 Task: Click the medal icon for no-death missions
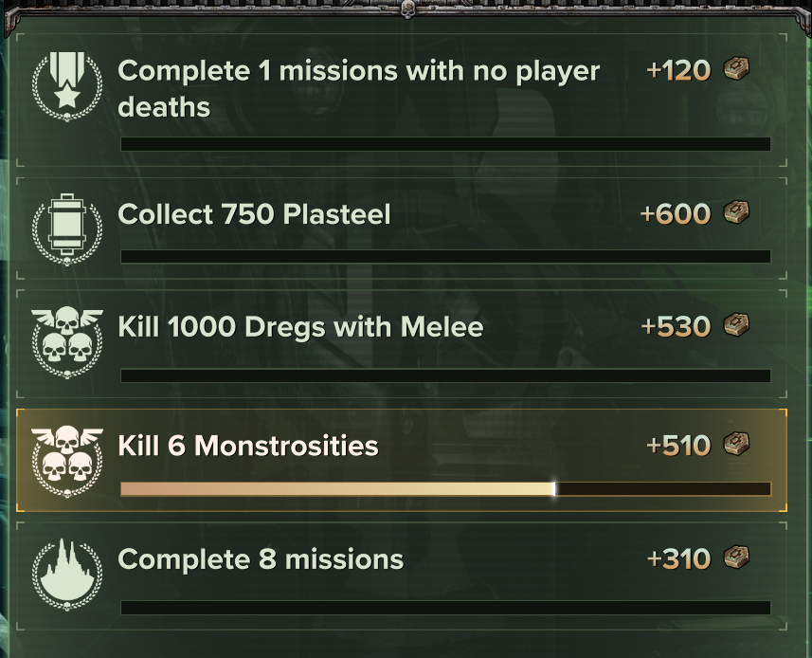66,87
